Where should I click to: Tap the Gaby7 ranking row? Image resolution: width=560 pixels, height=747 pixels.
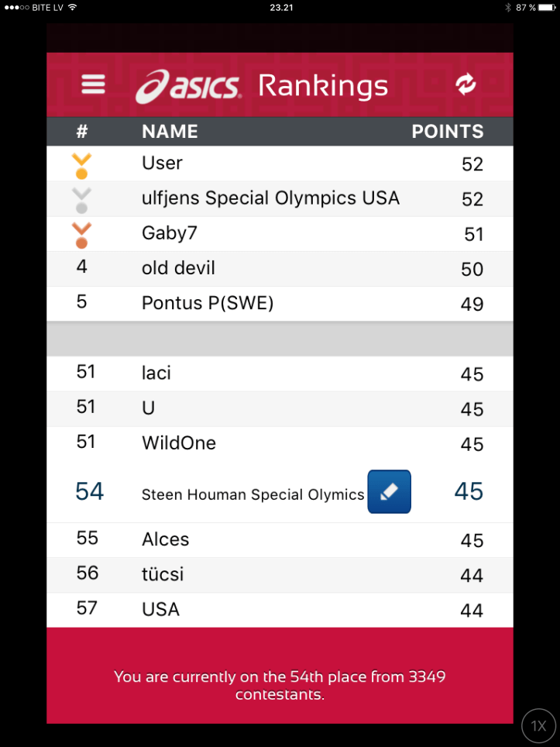tap(279, 233)
